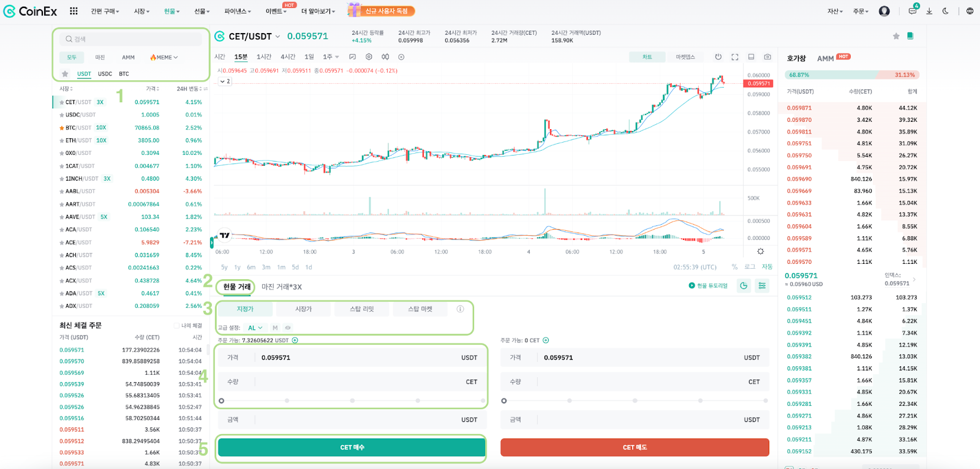Toggle 로그 scale on the chart
Viewport: 980px width, 469px height.
[x=750, y=267]
